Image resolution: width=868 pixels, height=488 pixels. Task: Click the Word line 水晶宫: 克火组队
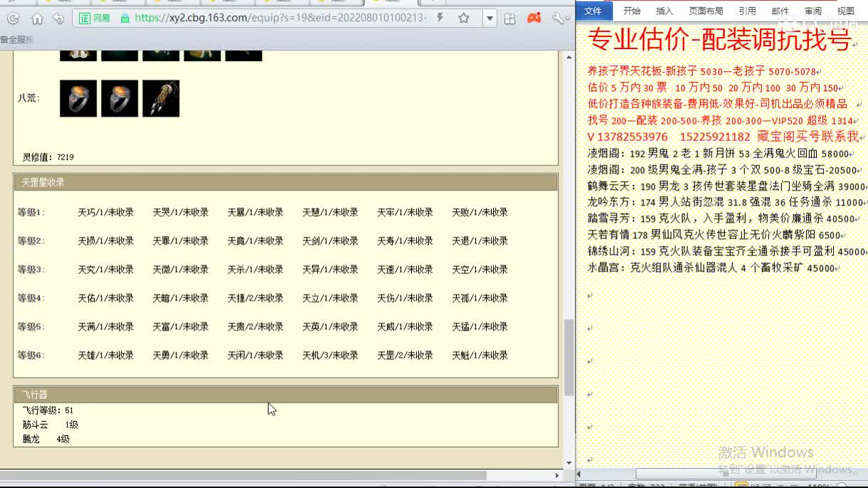[713, 268]
